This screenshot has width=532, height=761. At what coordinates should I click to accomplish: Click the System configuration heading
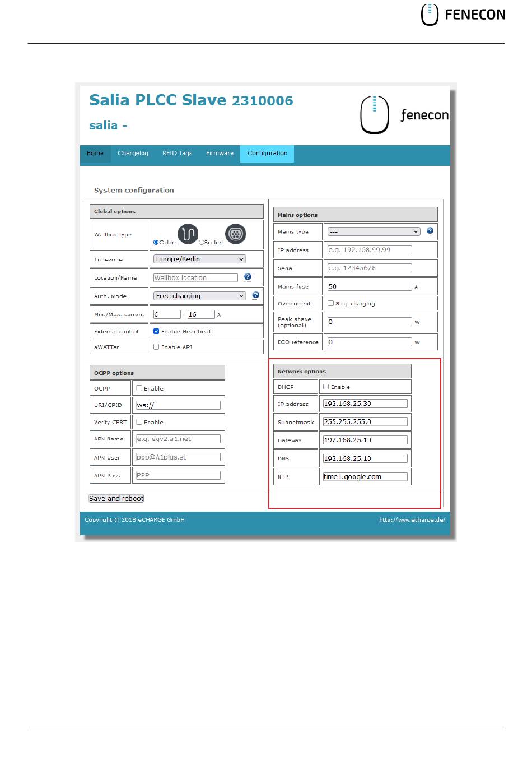point(134,191)
